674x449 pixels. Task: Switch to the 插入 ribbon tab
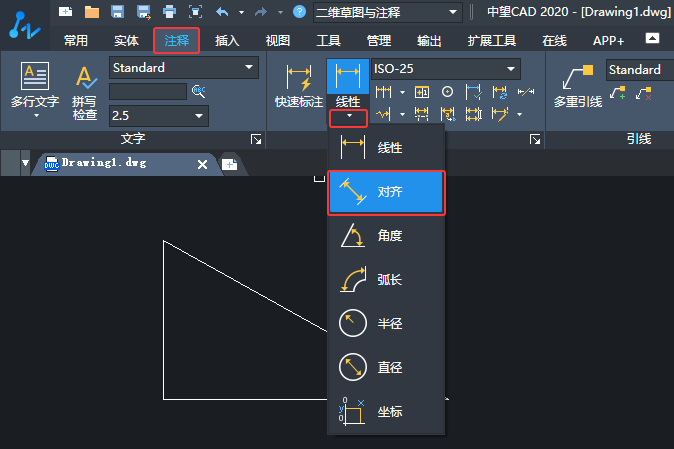coord(227,40)
